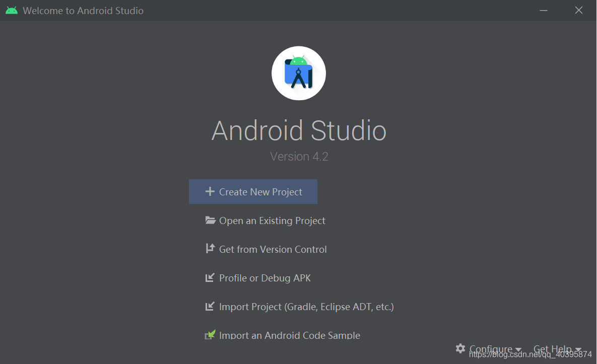This screenshot has width=597, height=364.
Task: Minimize the Welcome to Android Studio window
Action: [x=543, y=10]
